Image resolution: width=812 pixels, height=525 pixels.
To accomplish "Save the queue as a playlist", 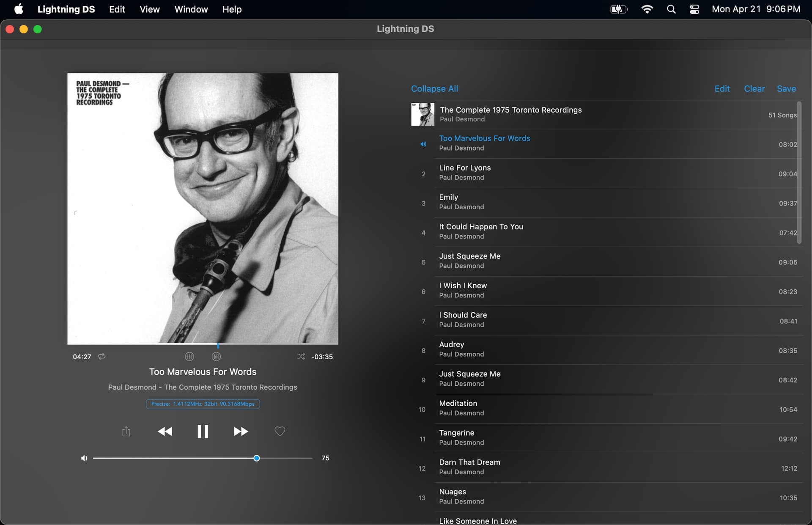I will 786,89.
